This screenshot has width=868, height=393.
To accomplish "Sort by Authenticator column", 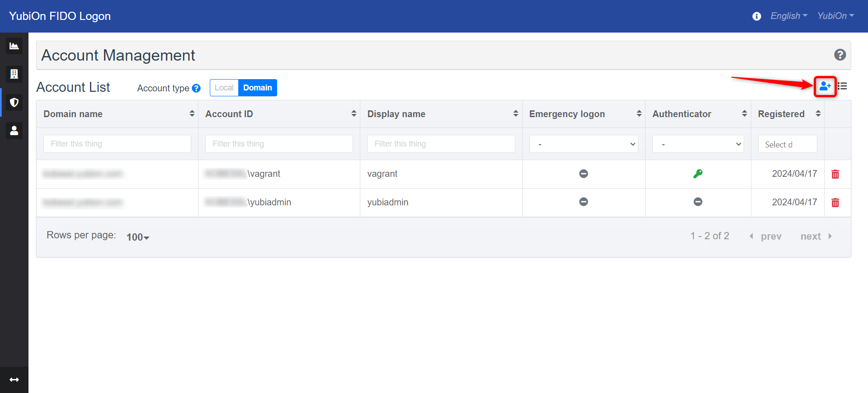I will click(745, 114).
